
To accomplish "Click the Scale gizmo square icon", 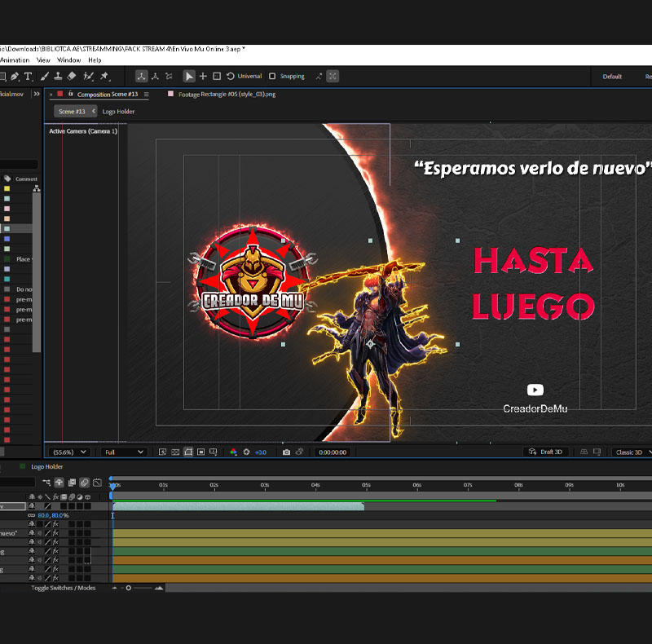I will point(217,76).
